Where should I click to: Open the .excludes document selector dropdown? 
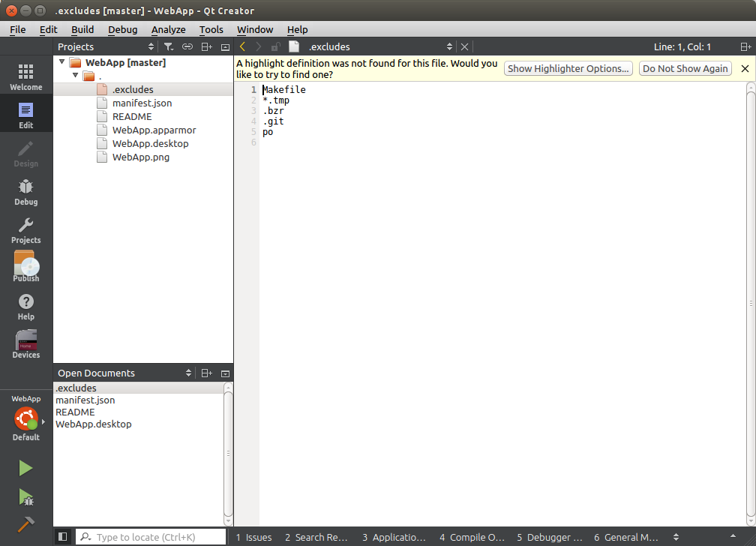[449, 46]
